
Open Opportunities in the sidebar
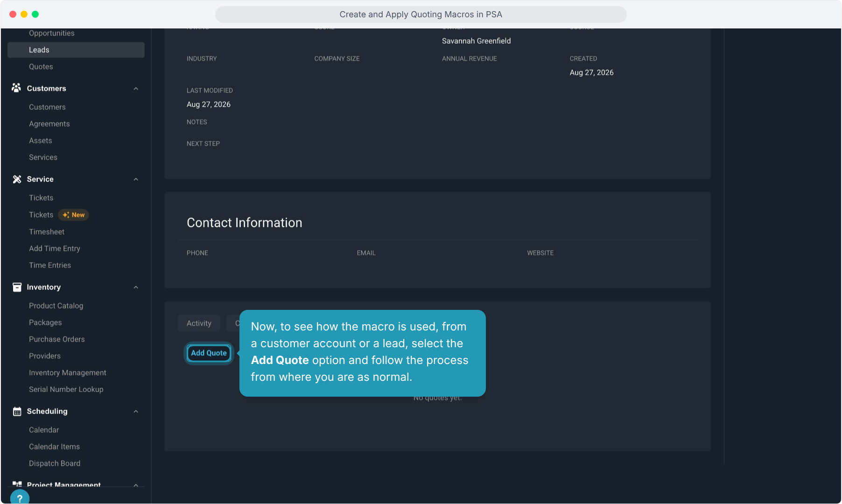(52, 33)
